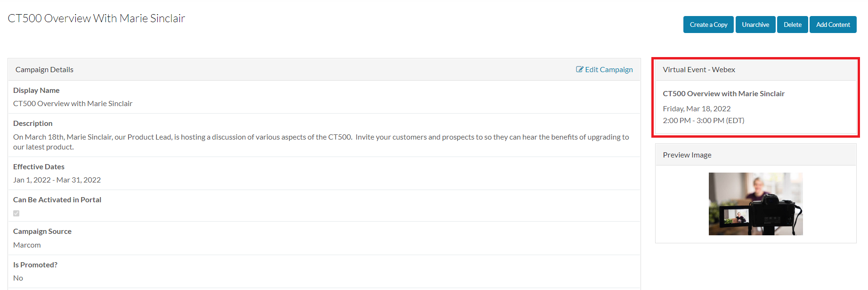The image size is (868, 290).
Task: Click the Is Promoted value No
Action: pos(18,278)
